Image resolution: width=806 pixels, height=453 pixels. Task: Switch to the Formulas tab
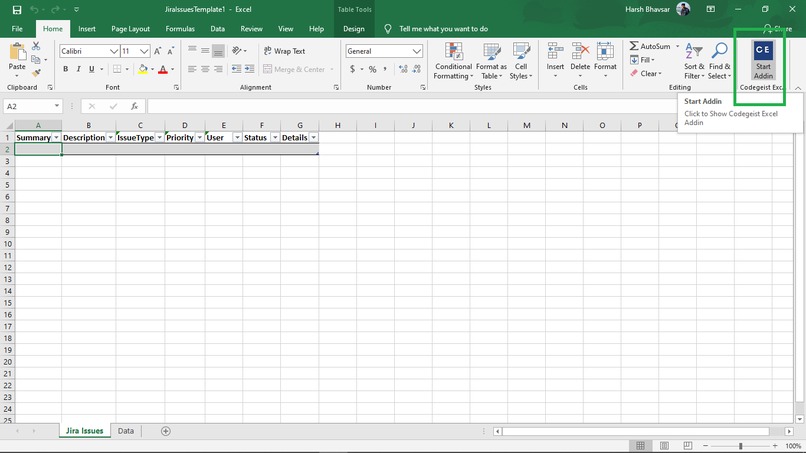180,29
